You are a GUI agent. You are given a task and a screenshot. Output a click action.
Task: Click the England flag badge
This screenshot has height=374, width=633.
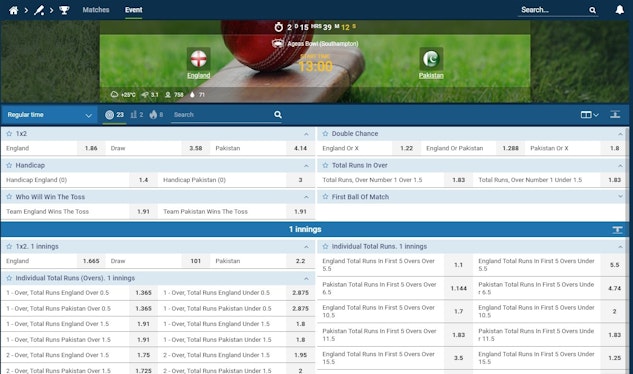[x=198, y=59]
